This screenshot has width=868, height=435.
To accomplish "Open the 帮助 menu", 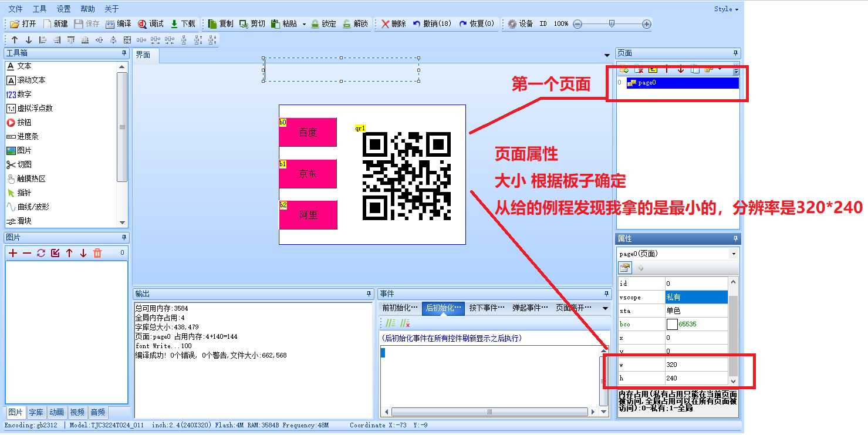I will point(87,9).
